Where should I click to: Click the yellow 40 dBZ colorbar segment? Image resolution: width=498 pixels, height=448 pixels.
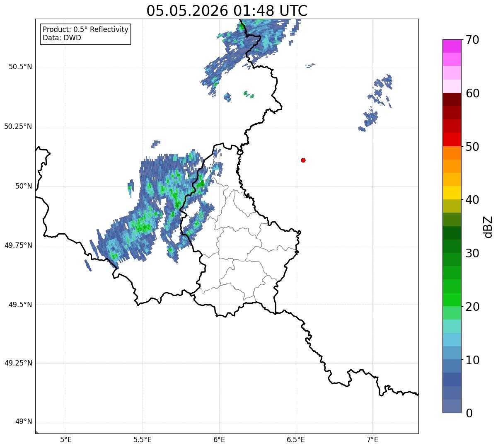(455, 193)
